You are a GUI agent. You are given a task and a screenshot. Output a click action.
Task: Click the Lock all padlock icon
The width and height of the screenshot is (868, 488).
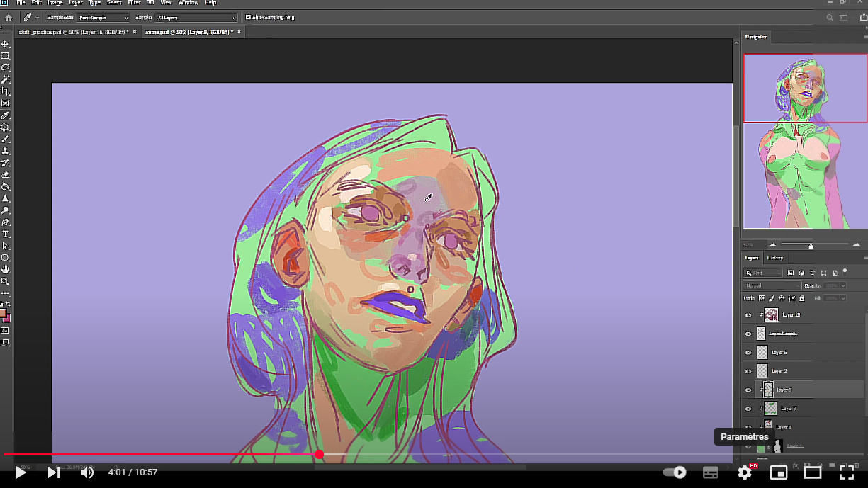tap(801, 298)
